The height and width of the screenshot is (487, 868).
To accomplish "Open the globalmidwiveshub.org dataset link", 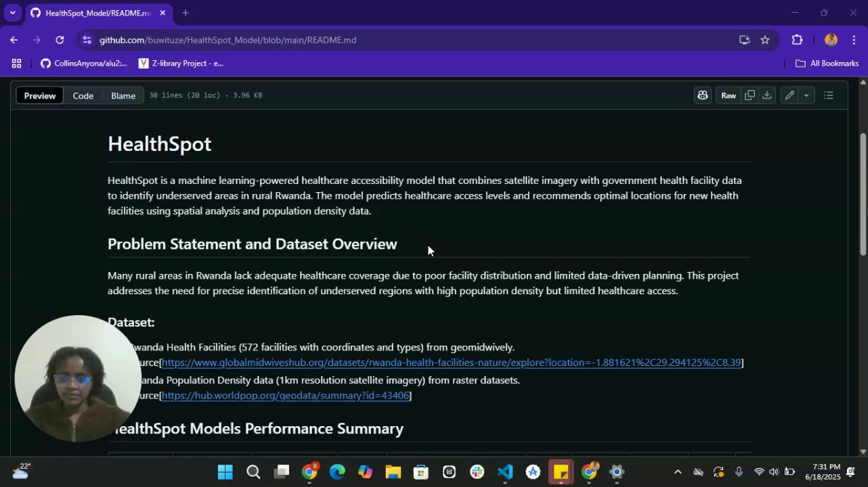I will pos(451,363).
